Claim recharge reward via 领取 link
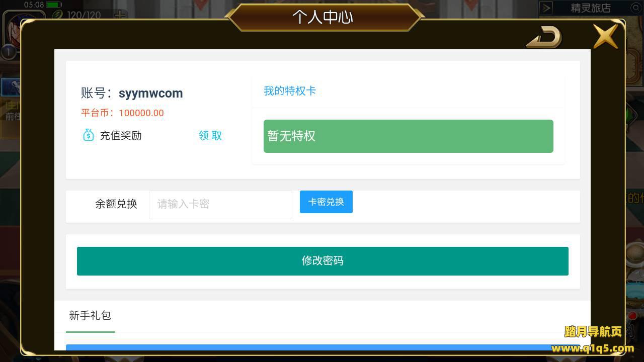 tap(210, 135)
